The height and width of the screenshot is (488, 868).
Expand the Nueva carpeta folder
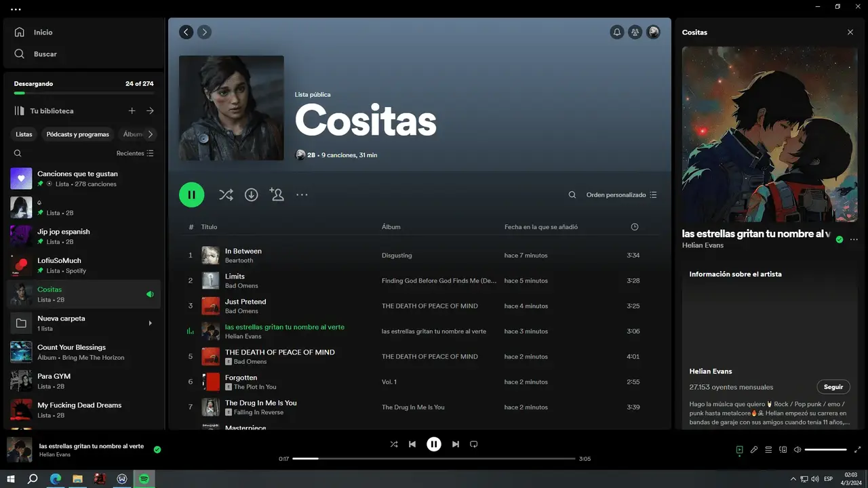pyautogui.click(x=151, y=323)
